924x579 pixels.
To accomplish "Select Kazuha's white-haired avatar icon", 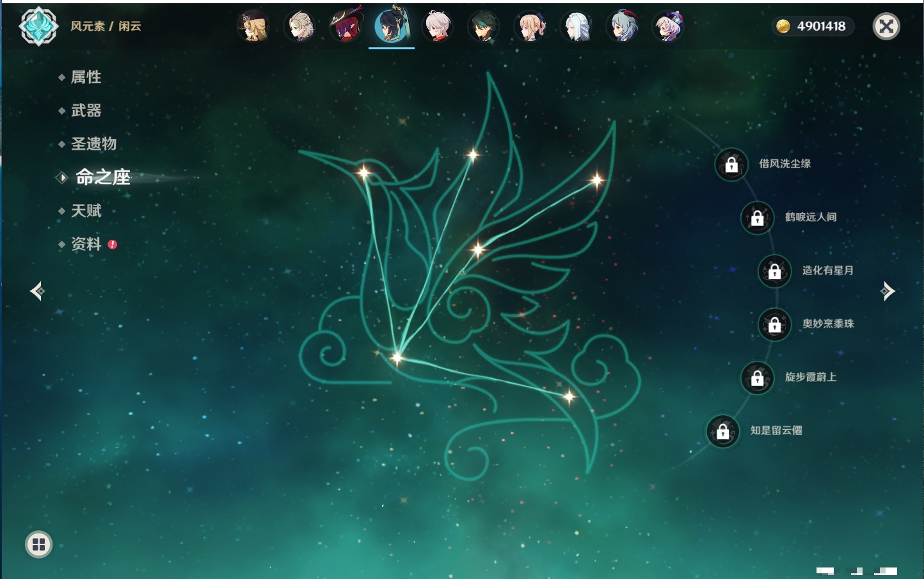I will pos(438,26).
